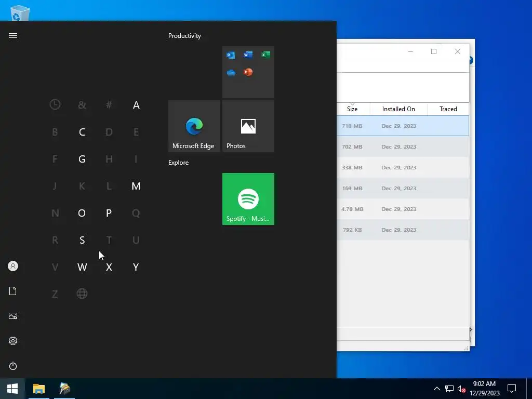Screen dimensions: 532x399
Task: Click the horizontal scrollbar right arrow
Action: (471, 329)
